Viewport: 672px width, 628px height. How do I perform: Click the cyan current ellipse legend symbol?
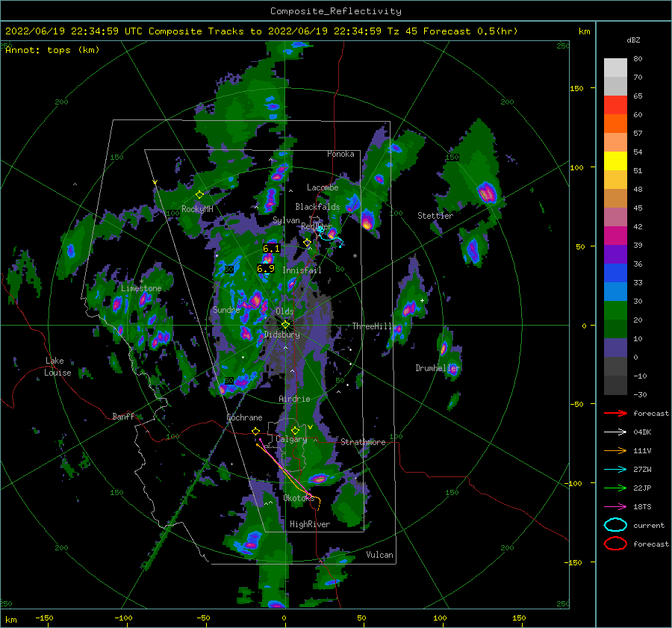[615, 525]
